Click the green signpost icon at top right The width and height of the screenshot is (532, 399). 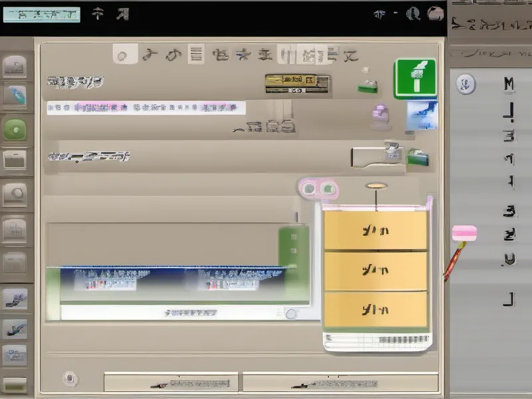(x=416, y=75)
